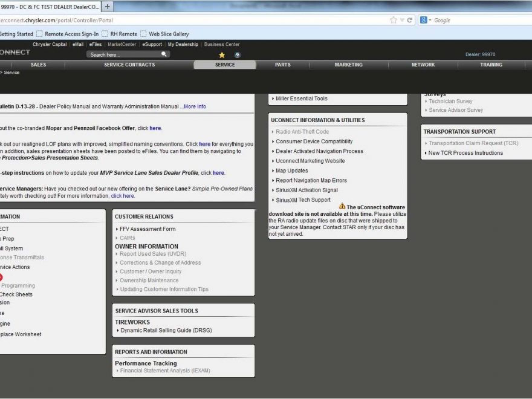Open Google search engine selector
The image size is (532, 399).
(x=426, y=20)
